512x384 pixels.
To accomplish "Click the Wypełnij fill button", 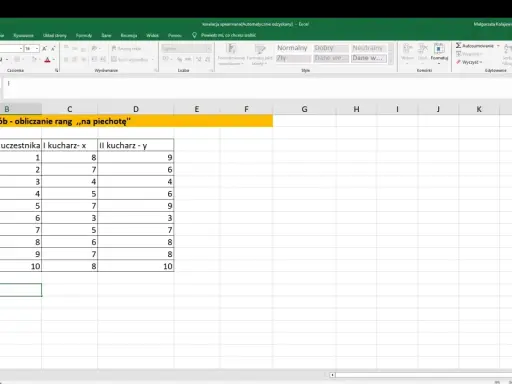I will pos(469,54).
